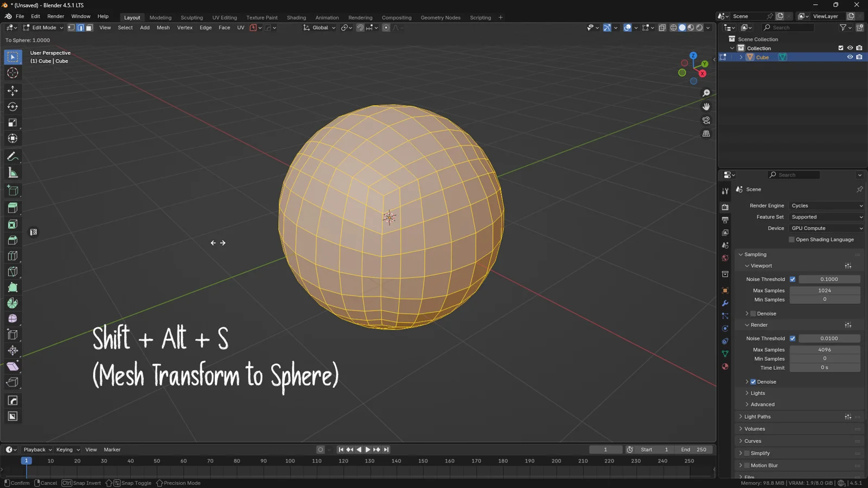The height and width of the screenshot is (488, 868).
Task: Adjust Viewport Noise Threshold 0.1000 field
Action: coord(829,279)
